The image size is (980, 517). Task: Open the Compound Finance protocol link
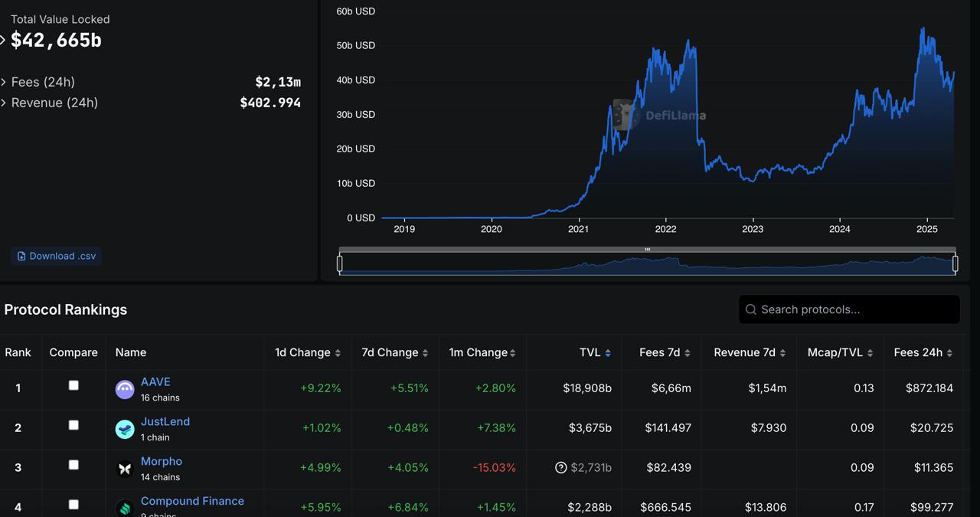pos(192,501)
